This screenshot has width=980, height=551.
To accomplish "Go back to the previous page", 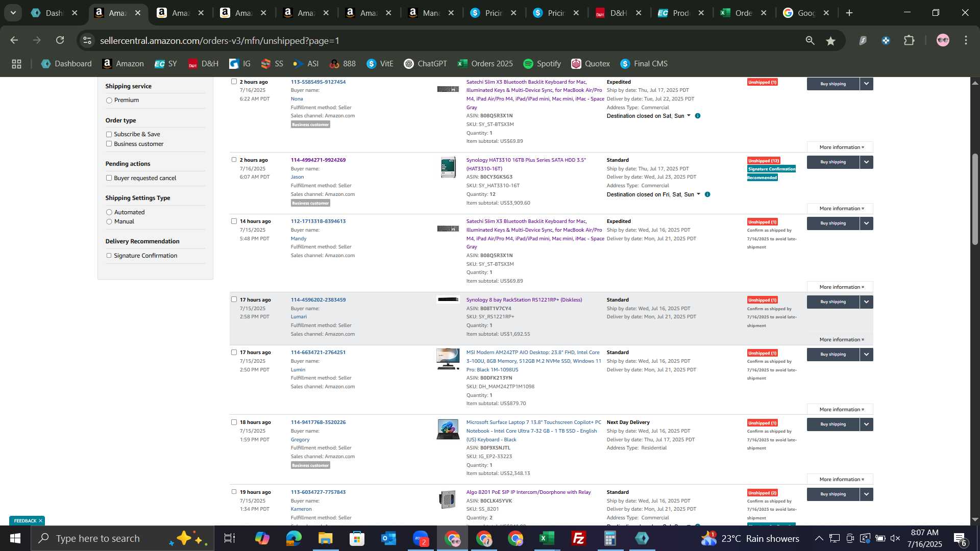I will tap(14, 40).
